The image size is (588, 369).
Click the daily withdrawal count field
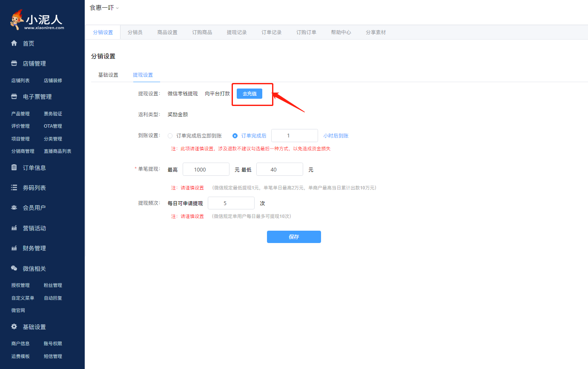(x=231, y=203)
